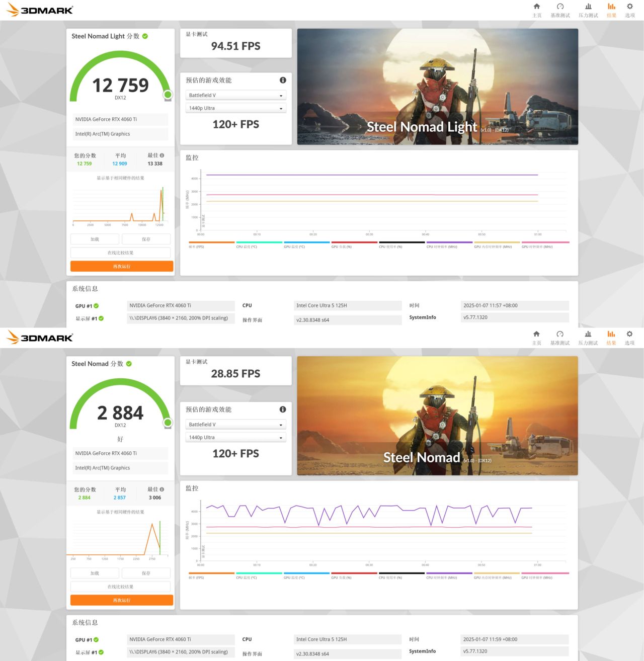
Task: Click the large 12 759 score in the gauge
Action: [120, 86]
